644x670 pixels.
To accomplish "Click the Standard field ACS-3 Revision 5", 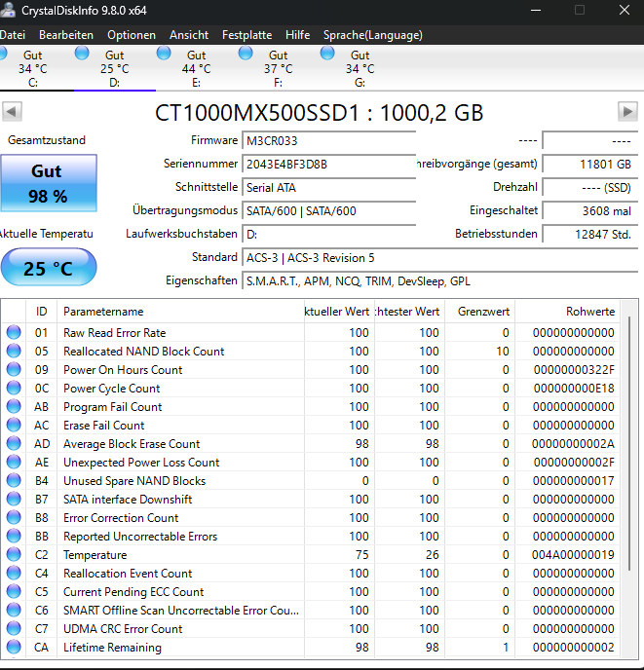I will point(440,258).
